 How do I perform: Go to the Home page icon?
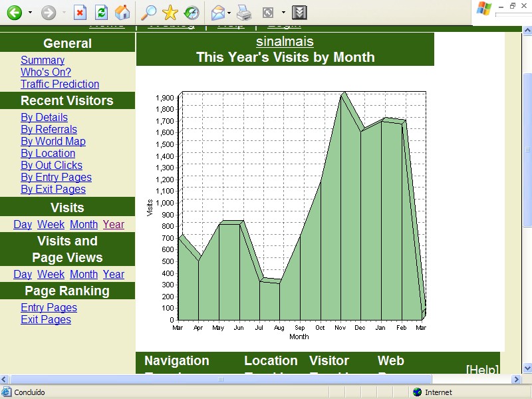pos(122,13)
